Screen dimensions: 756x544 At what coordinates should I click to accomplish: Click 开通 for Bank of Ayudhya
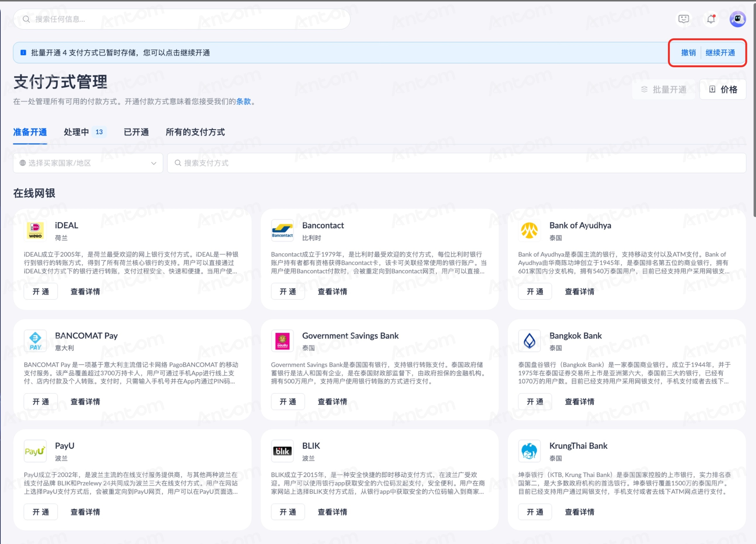point(535,292)
